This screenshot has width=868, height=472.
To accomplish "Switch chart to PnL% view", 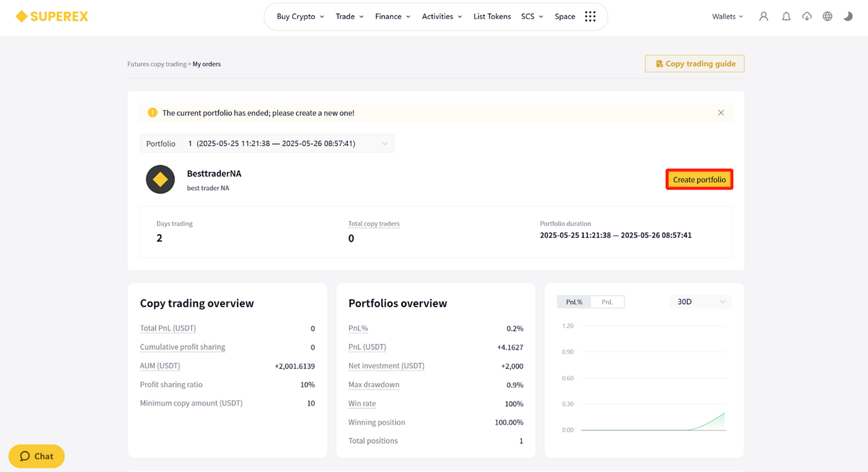I will coord(574,302).
